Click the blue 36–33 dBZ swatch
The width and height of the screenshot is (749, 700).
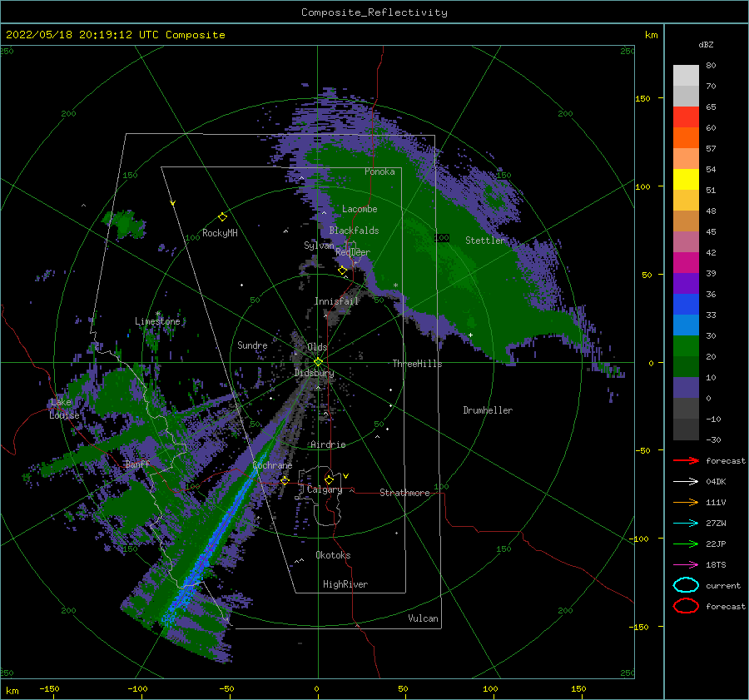pos(686,305)
